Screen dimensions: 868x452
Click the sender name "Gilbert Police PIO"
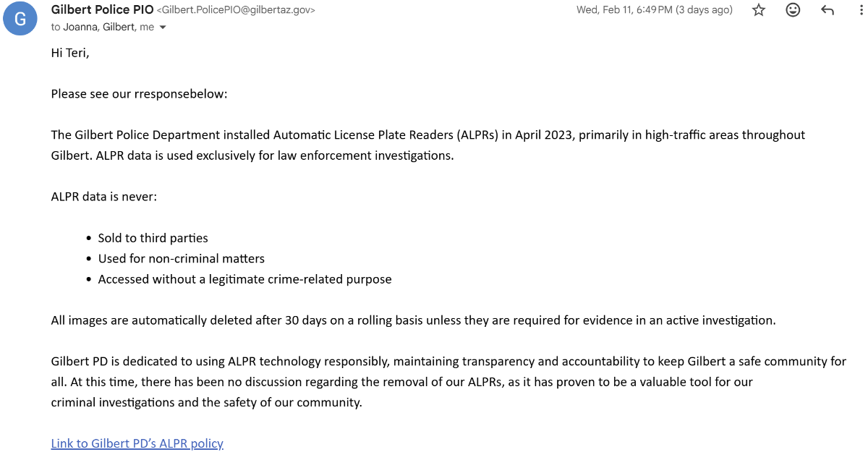(x=101, y=9)
